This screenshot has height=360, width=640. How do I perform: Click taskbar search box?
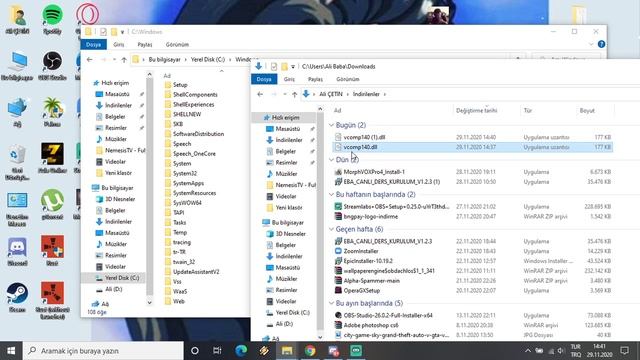click(x=103, y=351)
